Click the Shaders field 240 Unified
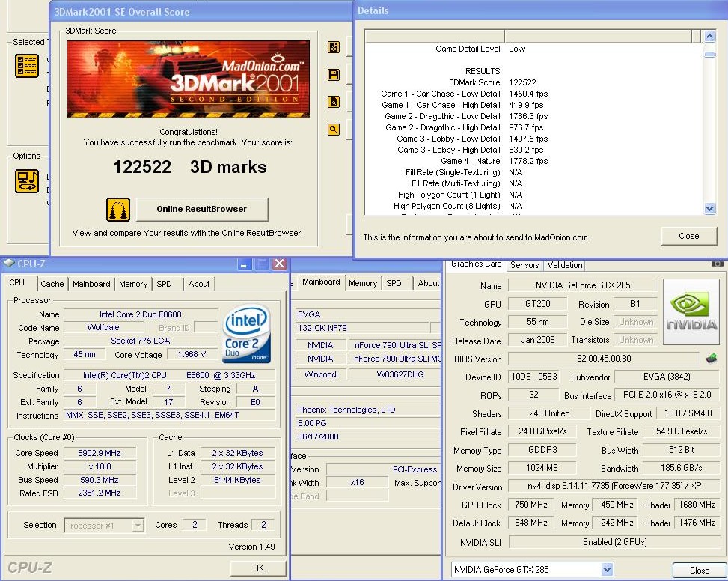 tap(548, 413)
